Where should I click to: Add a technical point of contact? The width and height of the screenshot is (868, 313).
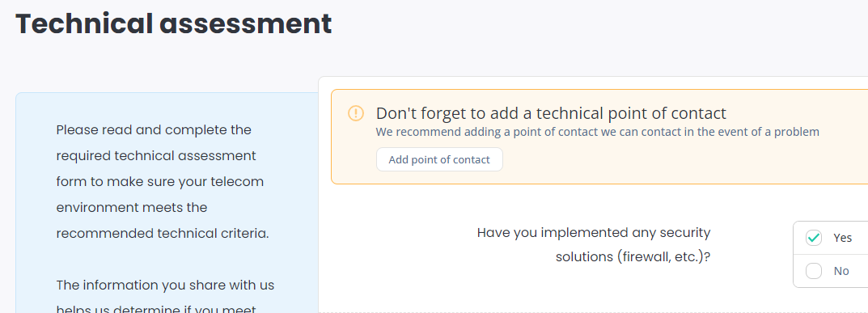point(439,160)
